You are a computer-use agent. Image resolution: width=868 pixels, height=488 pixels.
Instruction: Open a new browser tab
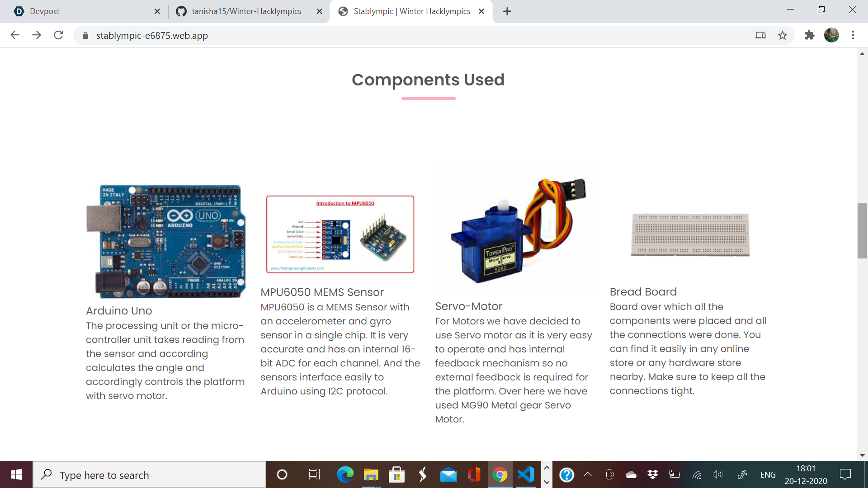coord(507,11)
